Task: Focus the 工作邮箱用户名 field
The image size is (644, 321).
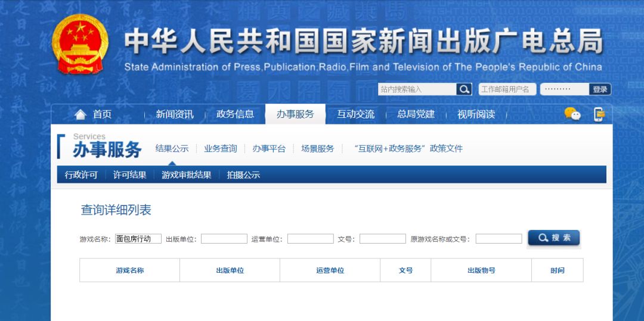Action: (507, 89)
